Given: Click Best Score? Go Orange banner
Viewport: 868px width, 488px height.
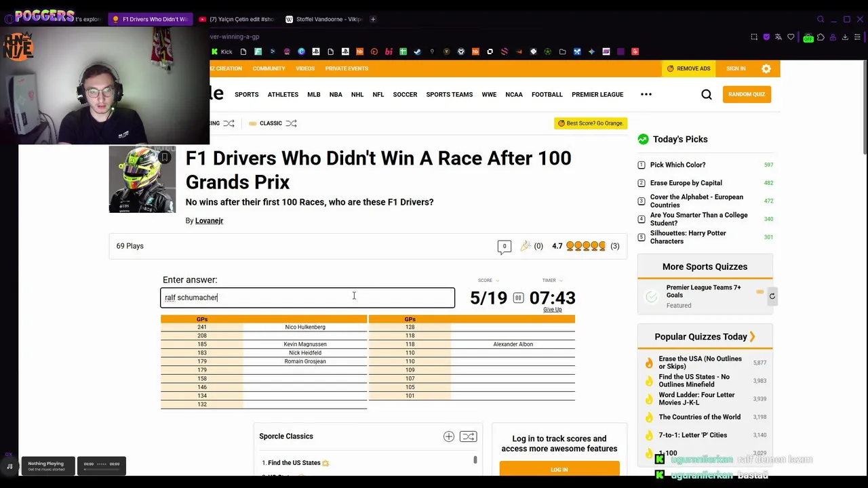Looking at the screenshot, I should click(591, 123).
